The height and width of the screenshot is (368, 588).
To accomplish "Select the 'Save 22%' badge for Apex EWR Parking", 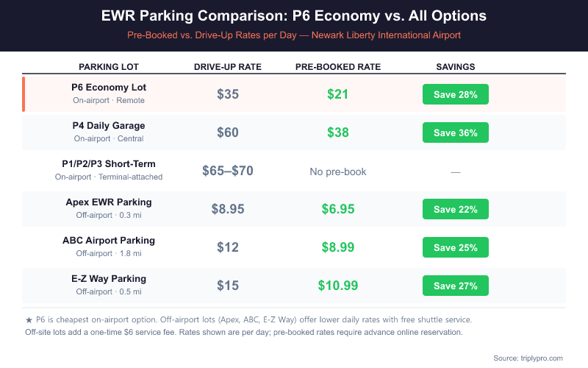I will click(455, 209).
